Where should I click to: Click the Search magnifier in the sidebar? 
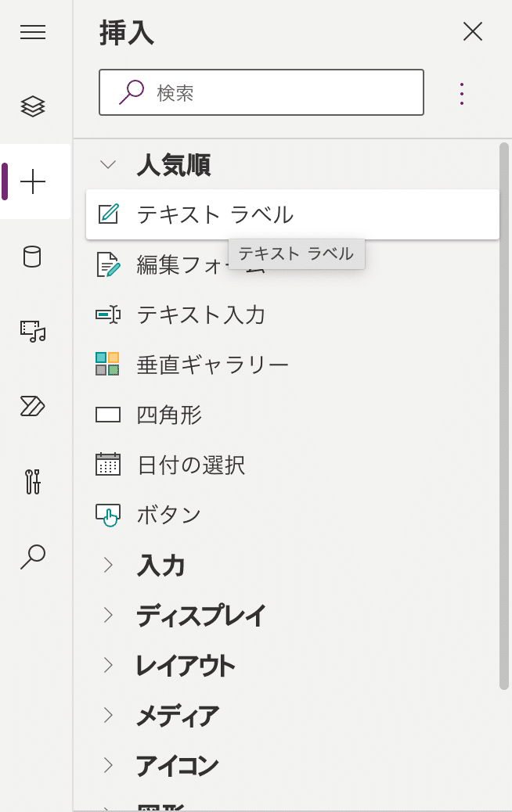tap(33, 556)
